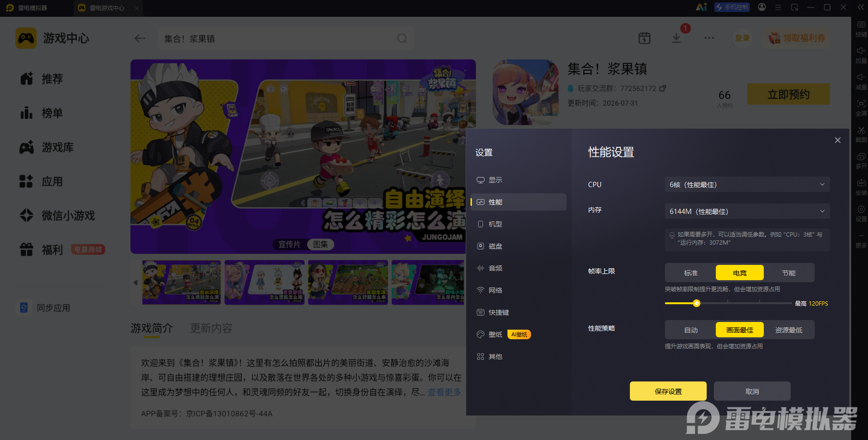Click the 登录 login button

(x=742, y=38)
